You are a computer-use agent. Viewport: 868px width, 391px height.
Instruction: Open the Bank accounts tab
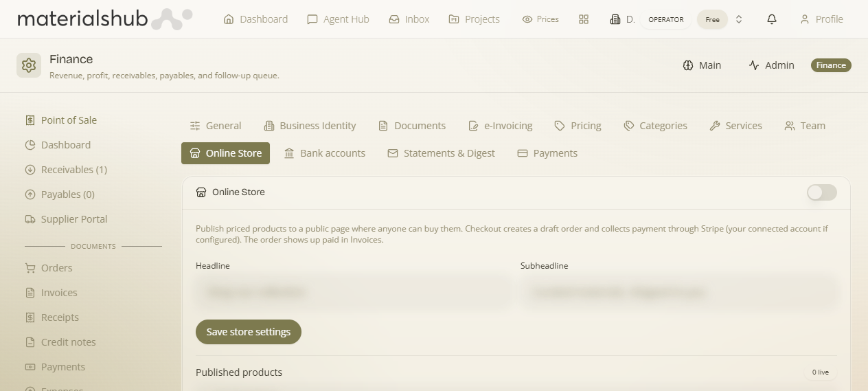(325, 153)
